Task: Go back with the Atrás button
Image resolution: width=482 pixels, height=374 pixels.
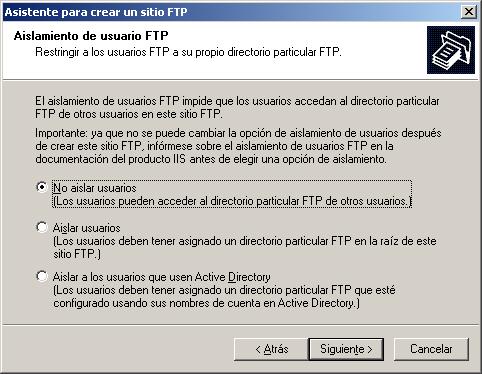Action: point(271,349)
